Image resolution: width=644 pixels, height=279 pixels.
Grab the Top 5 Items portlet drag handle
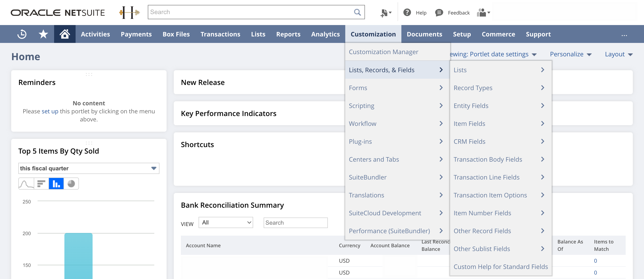[89, 143]
